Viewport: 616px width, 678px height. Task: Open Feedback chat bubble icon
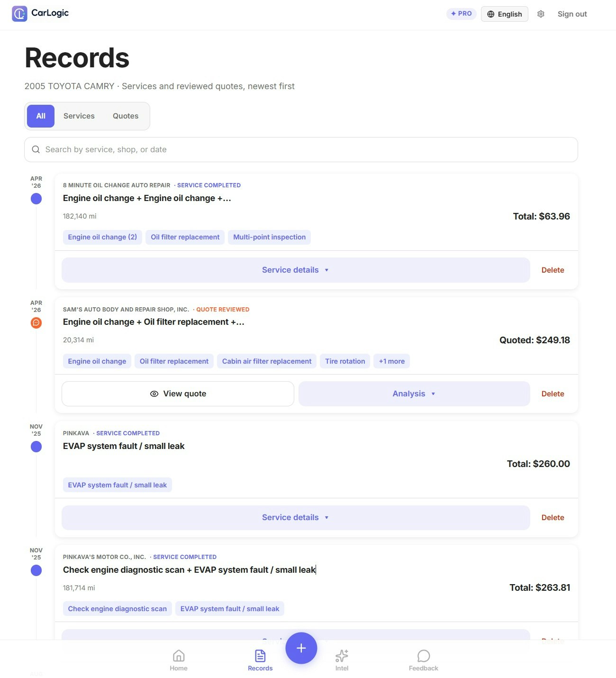tap(424, 656)
